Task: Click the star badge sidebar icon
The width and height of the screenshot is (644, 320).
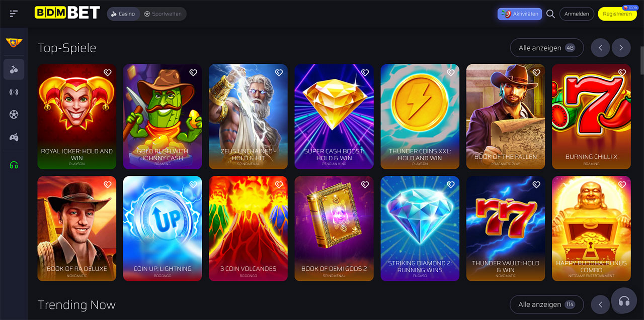Action: click(x=14, y=43)
